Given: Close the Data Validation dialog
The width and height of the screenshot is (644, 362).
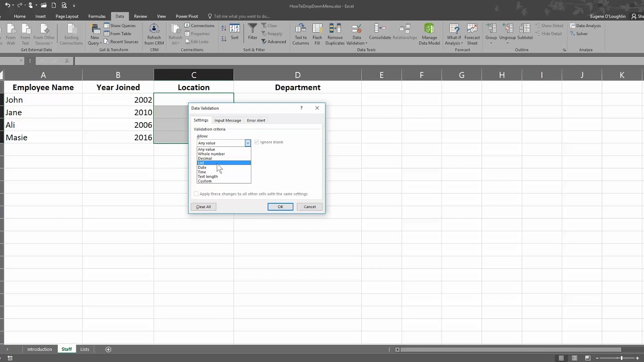Looking at the screenshot, I should (x=317, y=108).
